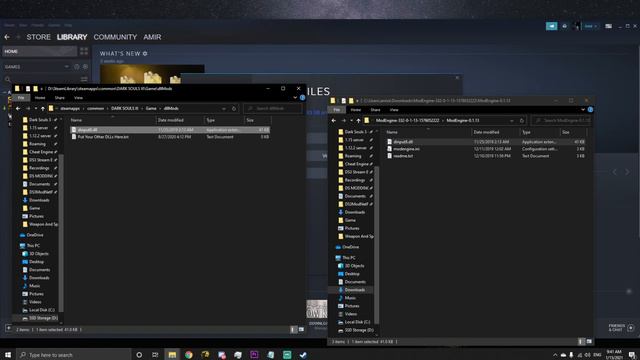
Task: Select dinput8.dll in dllMods window
Action: pyautogui.click(x=169, y=130)
